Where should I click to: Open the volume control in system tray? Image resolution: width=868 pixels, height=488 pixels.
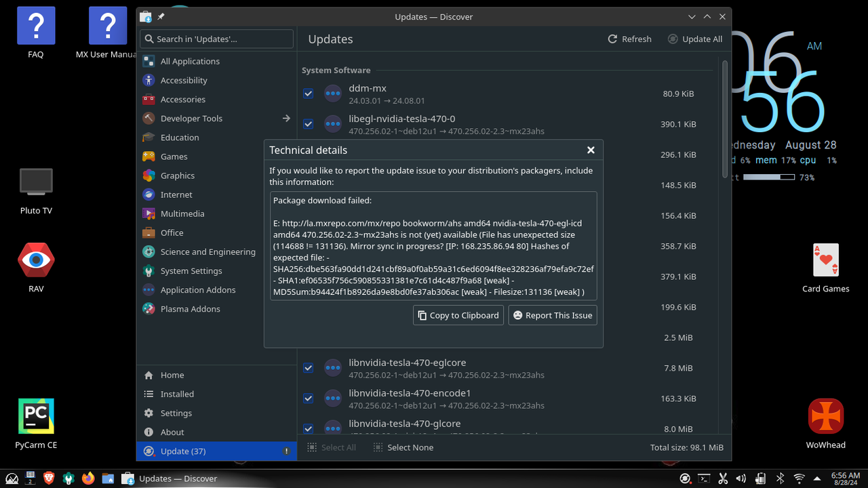(742, 479)
